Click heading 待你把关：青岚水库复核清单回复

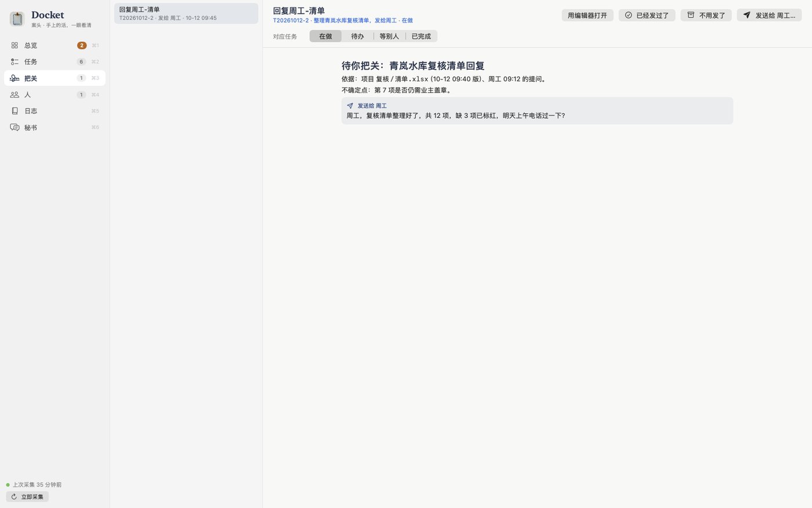tap(413, 66)
